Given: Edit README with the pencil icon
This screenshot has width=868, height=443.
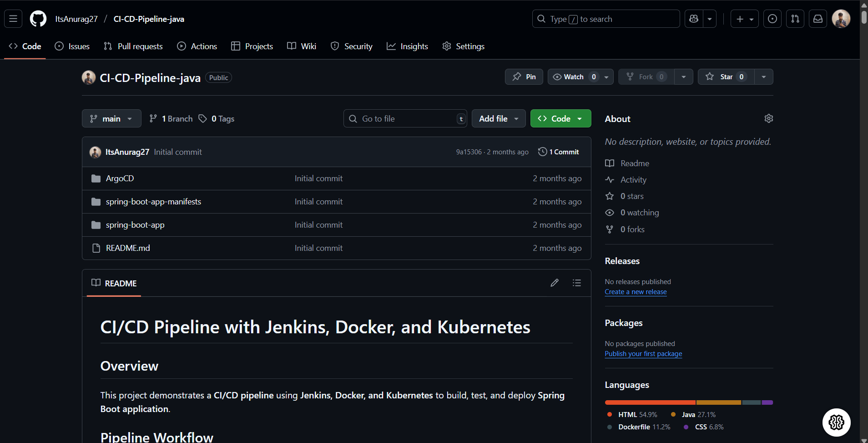Looking at the screenshot, I should (554, 283).
